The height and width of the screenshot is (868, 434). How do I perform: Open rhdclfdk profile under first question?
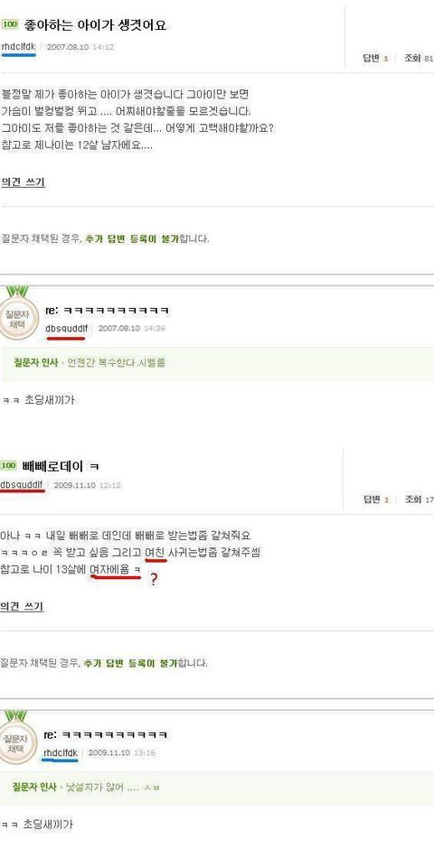pyautogui.click(x=18, y=46)
